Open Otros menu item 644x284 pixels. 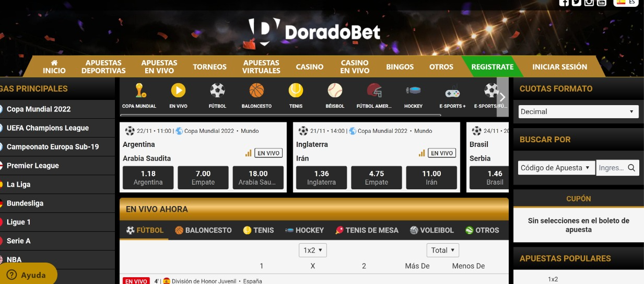(441, 67)
